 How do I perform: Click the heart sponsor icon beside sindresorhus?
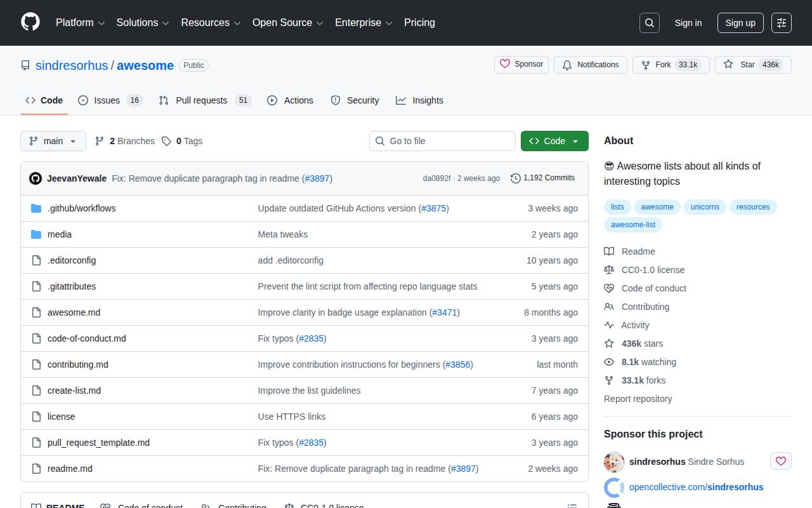780,461
